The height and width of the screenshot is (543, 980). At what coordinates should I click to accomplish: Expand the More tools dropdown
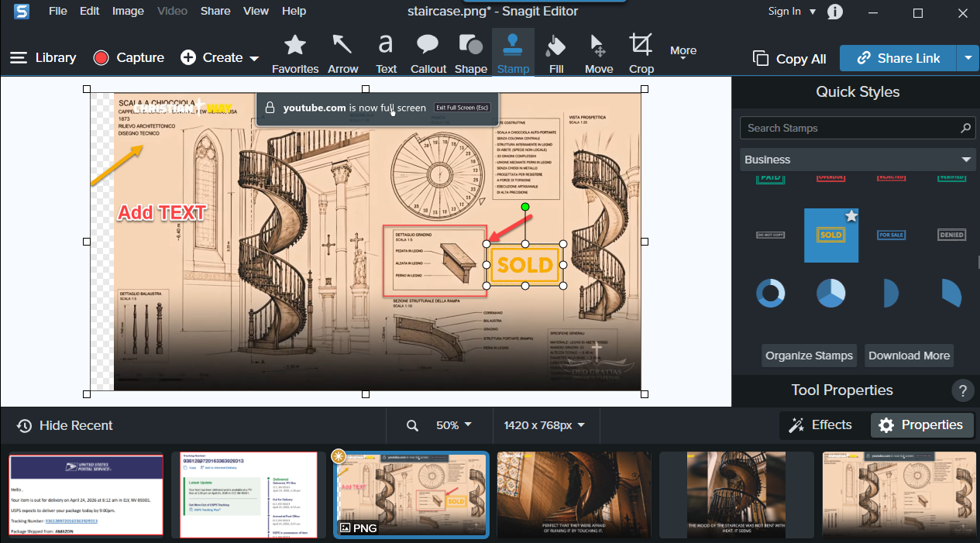(x=683, y=53)
